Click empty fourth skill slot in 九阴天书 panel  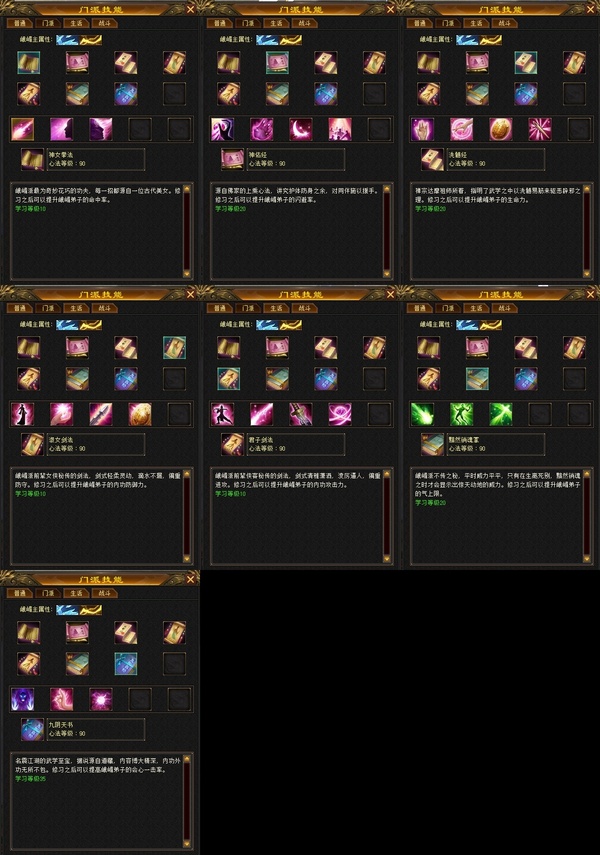pos(140,699)
